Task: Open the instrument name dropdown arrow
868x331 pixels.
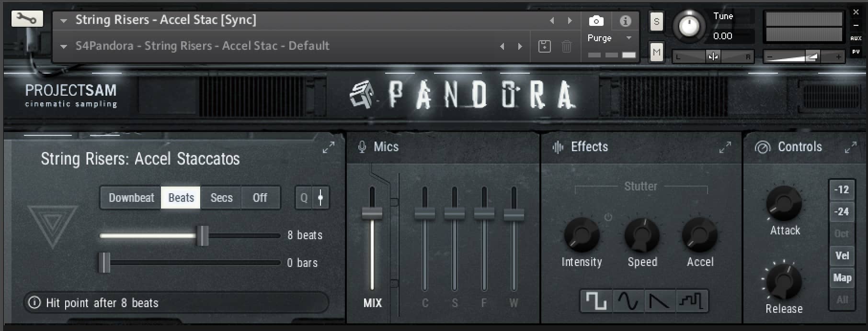Action: (x=63, y=21)
